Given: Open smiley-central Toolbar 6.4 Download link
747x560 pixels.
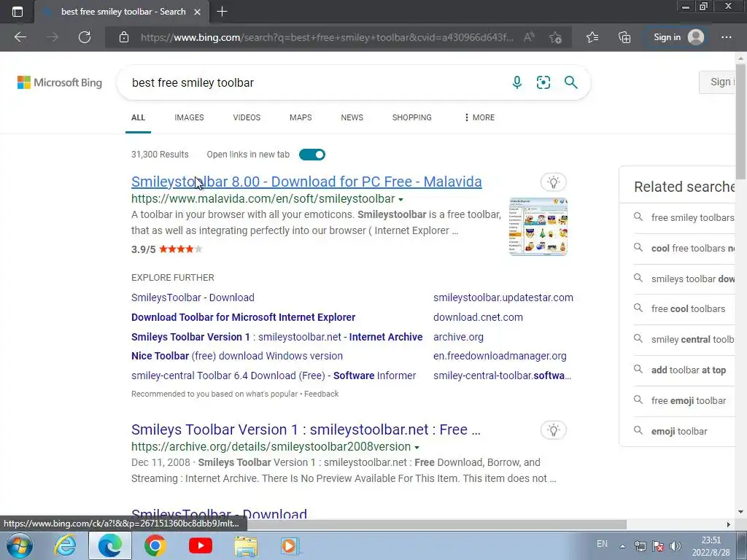Looking at the screenshot, I should tap(274, 376).
